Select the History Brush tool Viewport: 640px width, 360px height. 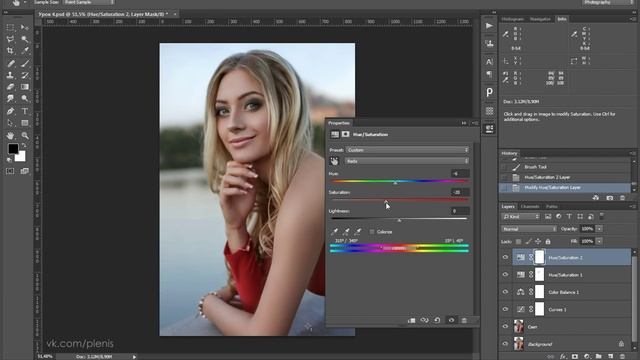pyautogui.click(x=24, y=75)
